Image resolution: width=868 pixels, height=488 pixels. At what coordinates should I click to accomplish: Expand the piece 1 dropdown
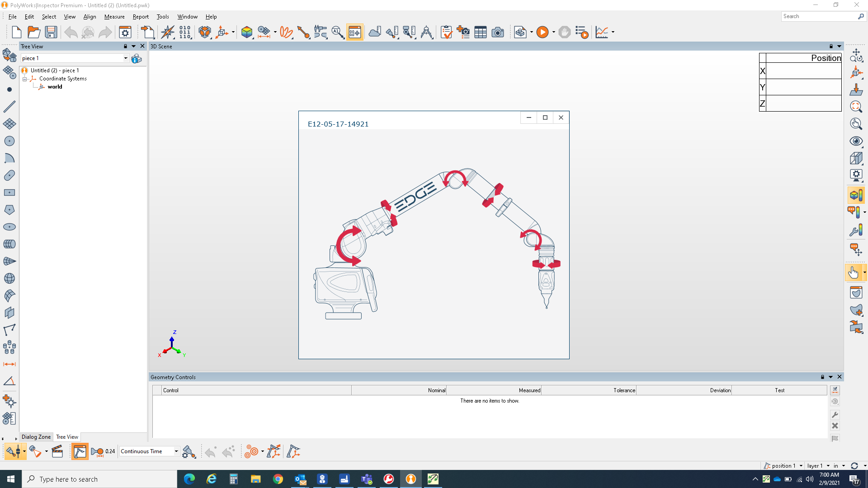coord(126,58)
